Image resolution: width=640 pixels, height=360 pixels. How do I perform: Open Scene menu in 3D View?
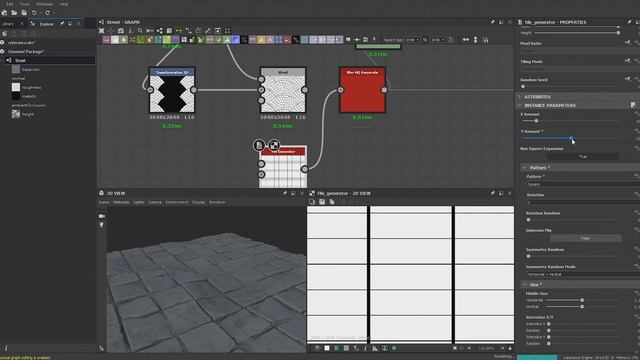(104, 202)
